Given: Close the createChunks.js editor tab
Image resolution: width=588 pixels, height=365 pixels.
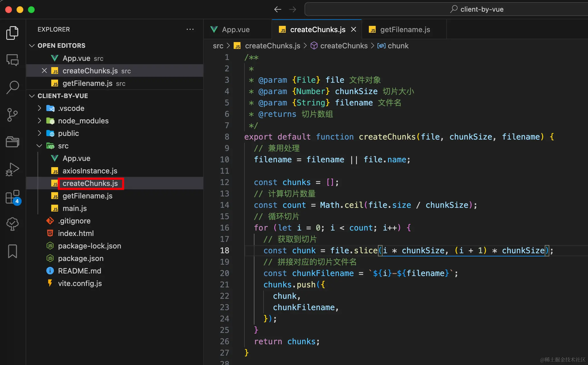Looking at the screenshot, I should point(353,30).
